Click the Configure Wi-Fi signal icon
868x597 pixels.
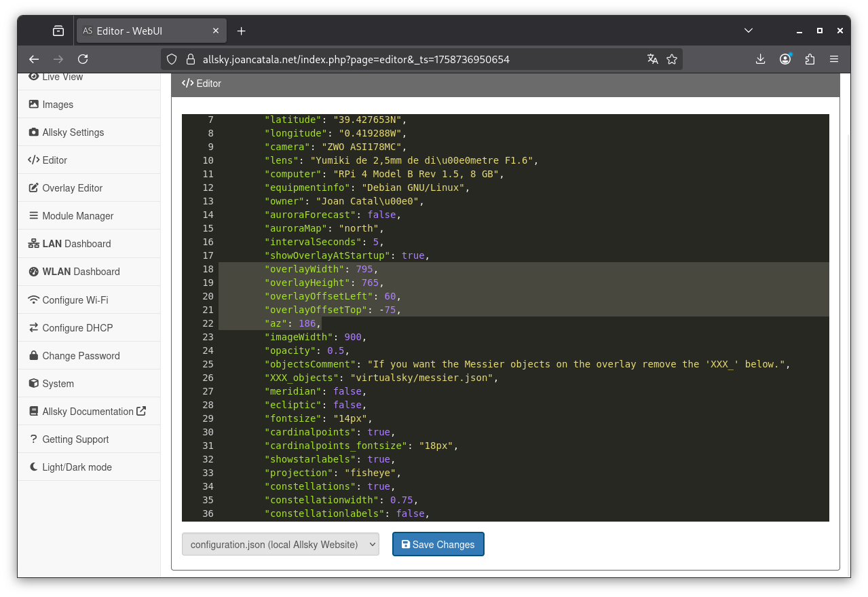click(33, 300)
